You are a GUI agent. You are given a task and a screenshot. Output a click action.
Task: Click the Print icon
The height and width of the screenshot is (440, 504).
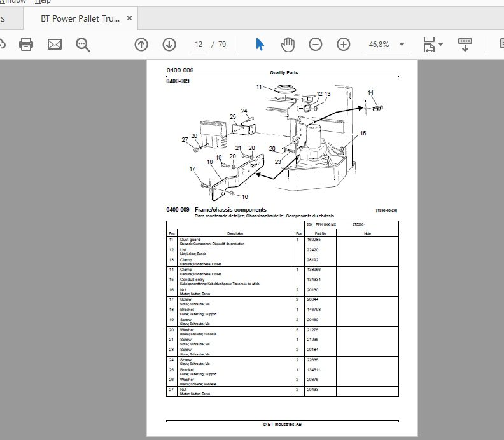tap(26, 45)
